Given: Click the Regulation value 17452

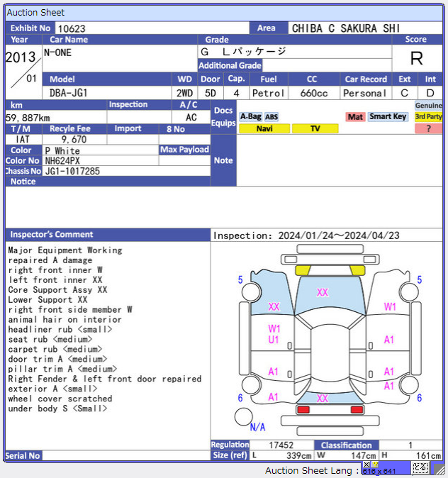Looking at the screenshot, I should point(281,445).
